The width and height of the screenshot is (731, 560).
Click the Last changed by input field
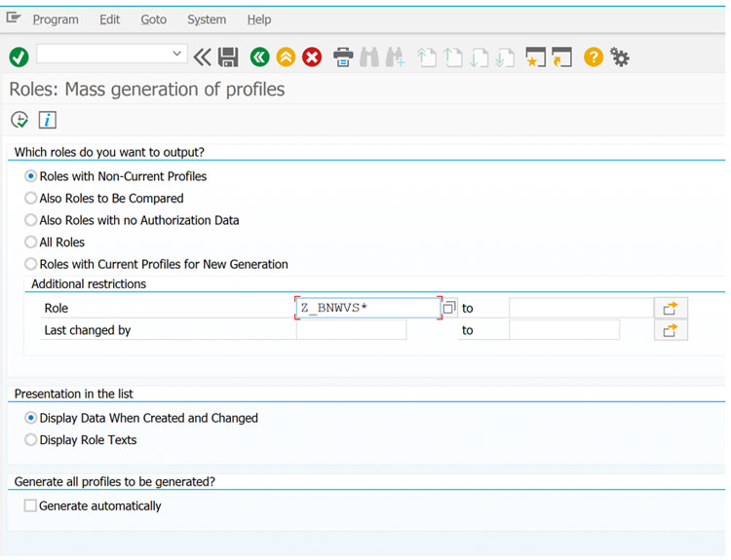click(351, 330)
